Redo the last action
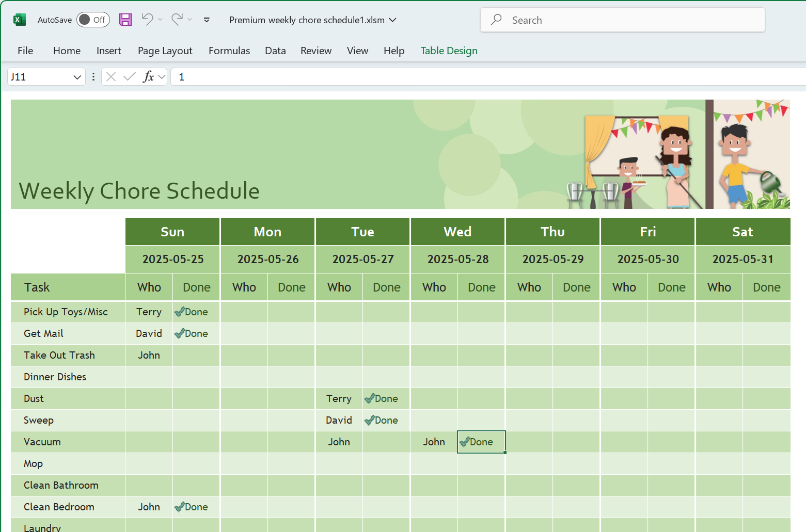Image resolution: width=806 pixels, height=532 pixels. pos(177,20)
